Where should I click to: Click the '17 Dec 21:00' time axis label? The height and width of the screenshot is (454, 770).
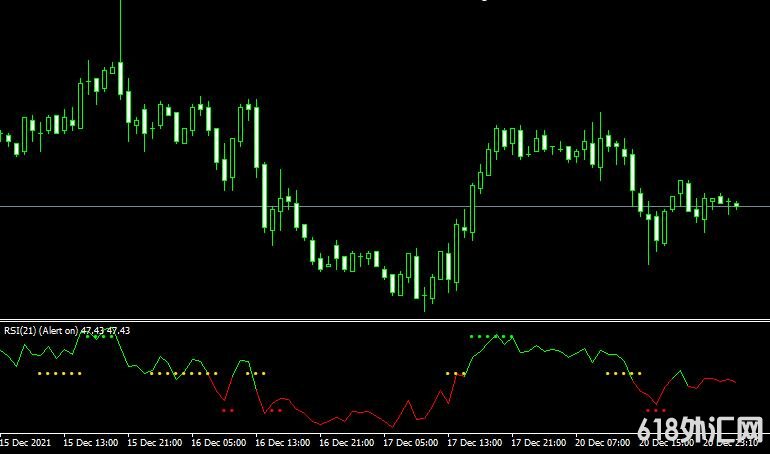539,443
